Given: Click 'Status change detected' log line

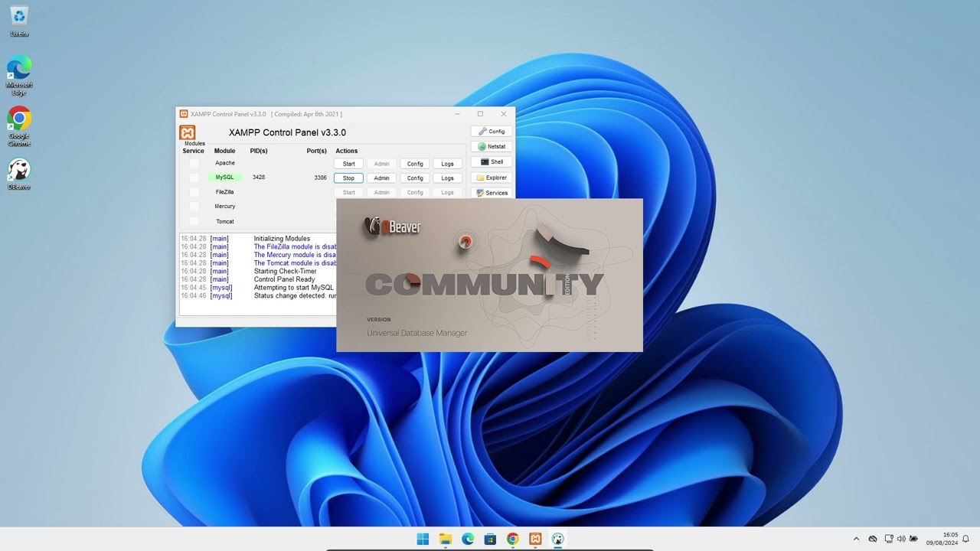Looking at the screenshot, I should (295, 295).
